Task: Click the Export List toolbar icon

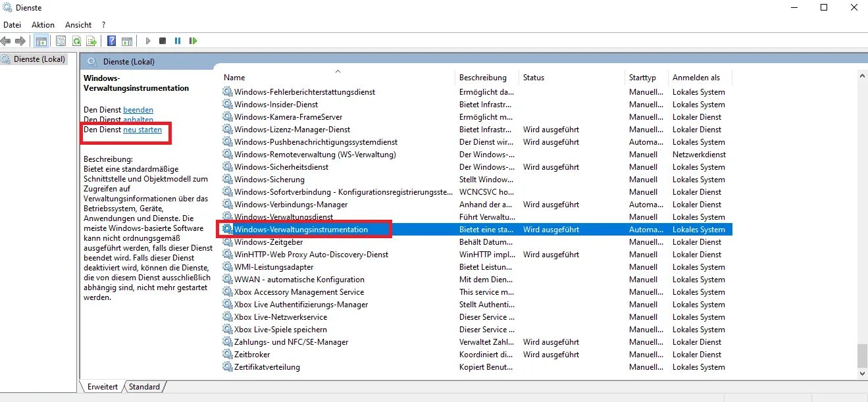Action: point(91,41)
